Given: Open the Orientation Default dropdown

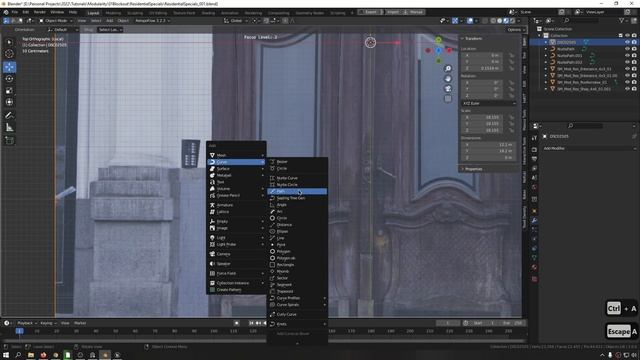Looking at the screenshot, I should 62,29.
